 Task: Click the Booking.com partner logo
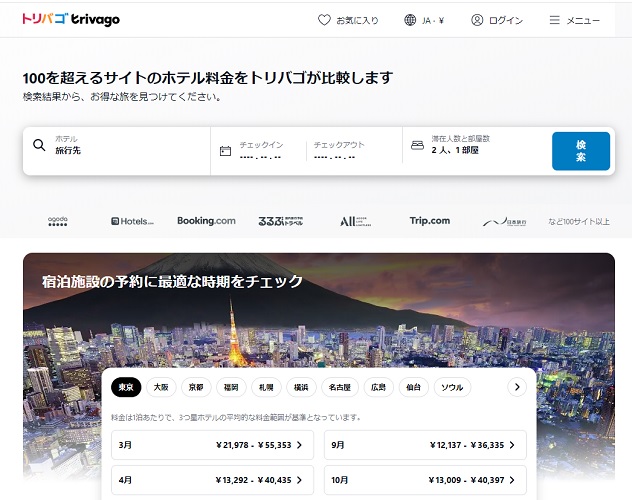[206, 221]
